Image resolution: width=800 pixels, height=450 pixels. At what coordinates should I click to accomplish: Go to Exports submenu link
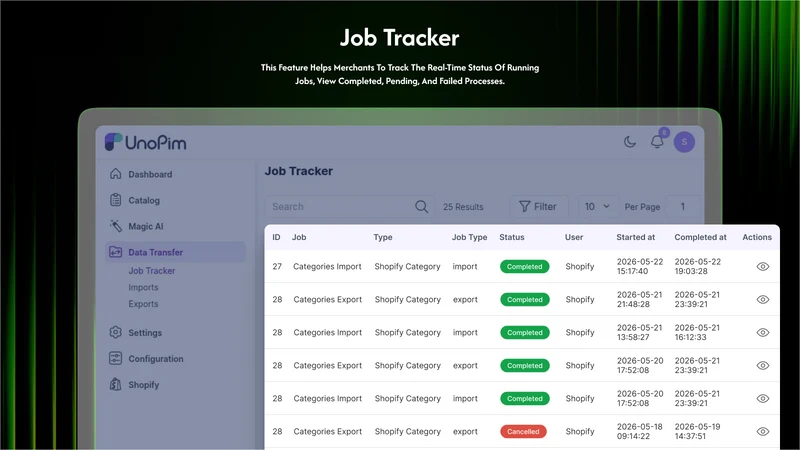coord(143,304)
